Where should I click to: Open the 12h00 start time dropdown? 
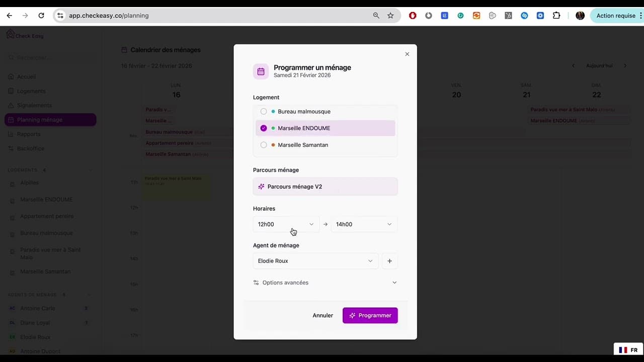click(286, 224)
